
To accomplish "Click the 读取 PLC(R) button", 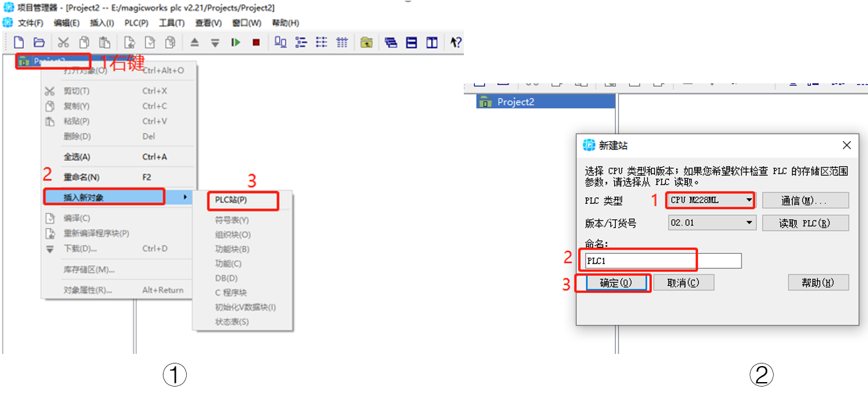I will point(805,223).
